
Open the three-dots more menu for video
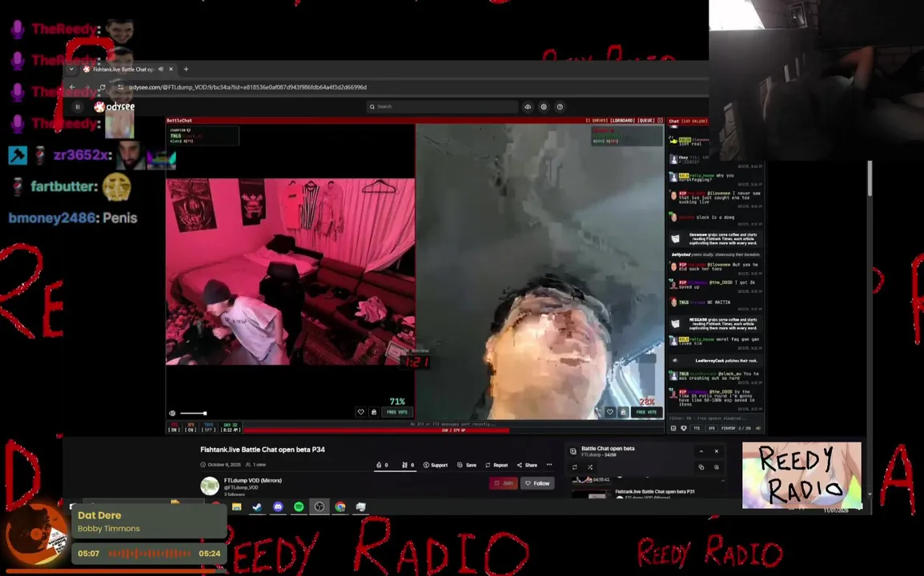pos(549,465)
